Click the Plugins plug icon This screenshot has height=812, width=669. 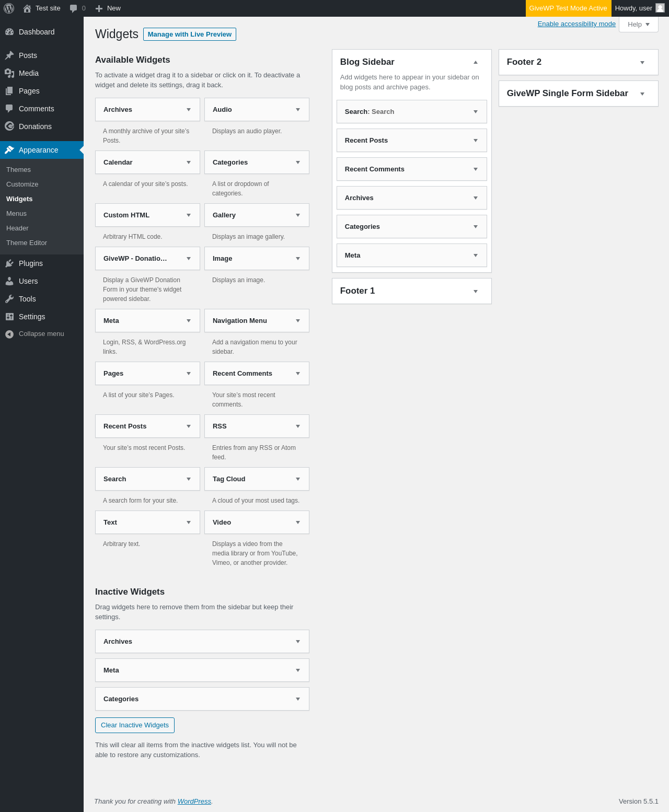(x=9, y=263)
